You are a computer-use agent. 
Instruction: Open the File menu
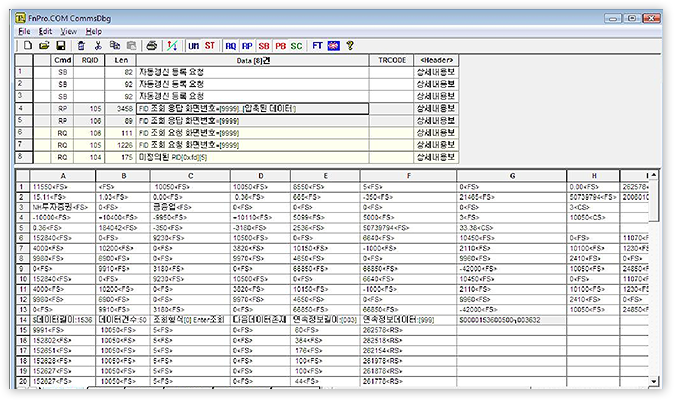(x=24, y=31)
